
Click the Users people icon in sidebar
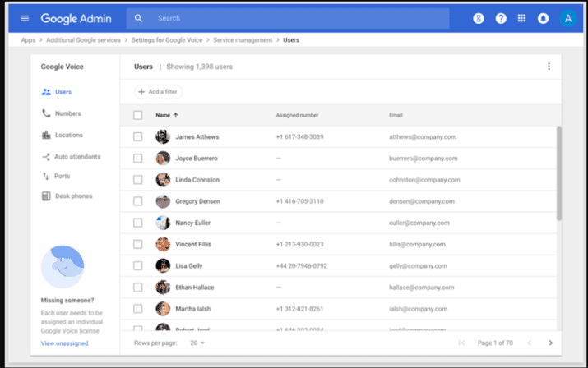(46, 92)
